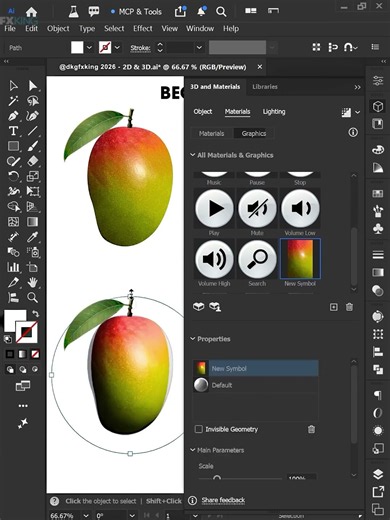Delete material with the trash icon beside Invisible Geometry

tap(311, 429)
